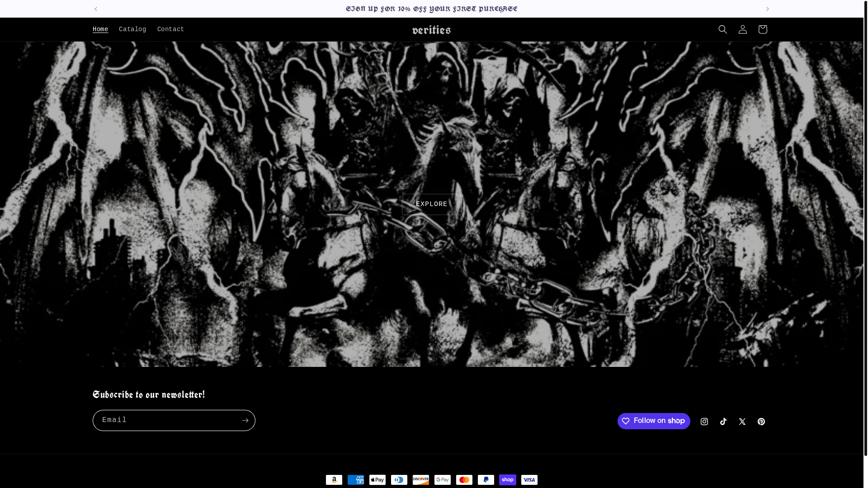Click the PayPal payment icon

pos(486,480)
